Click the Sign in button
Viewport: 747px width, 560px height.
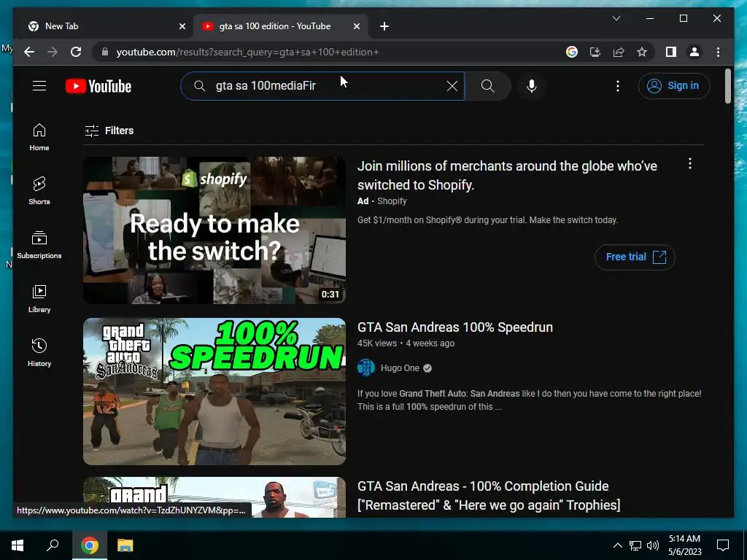click(673, 86)
